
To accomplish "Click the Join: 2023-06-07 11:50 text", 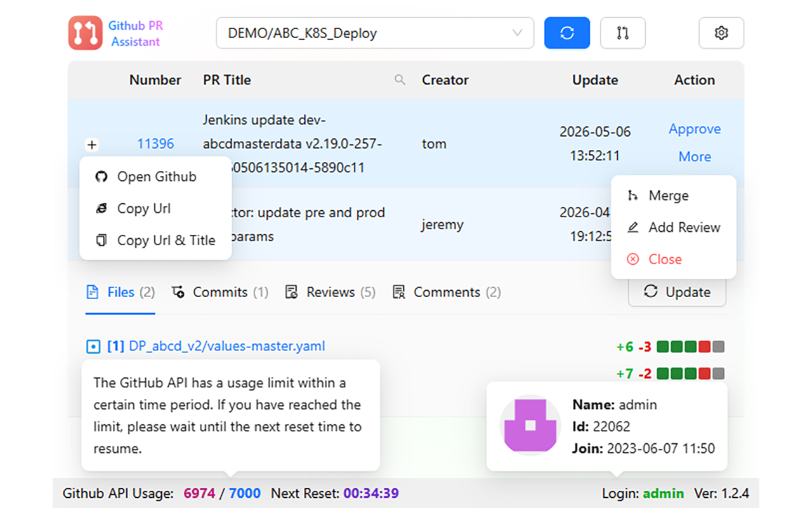I will click(x=644, y=448).
